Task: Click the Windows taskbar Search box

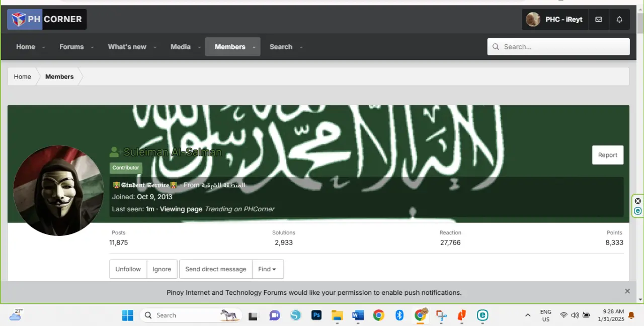Action: pos(191,315)
